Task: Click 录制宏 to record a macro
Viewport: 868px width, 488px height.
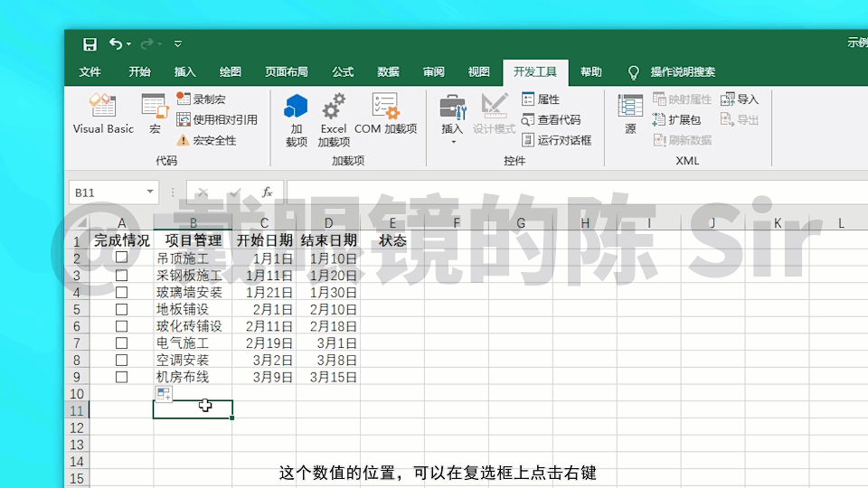Action: pos(201,99)
